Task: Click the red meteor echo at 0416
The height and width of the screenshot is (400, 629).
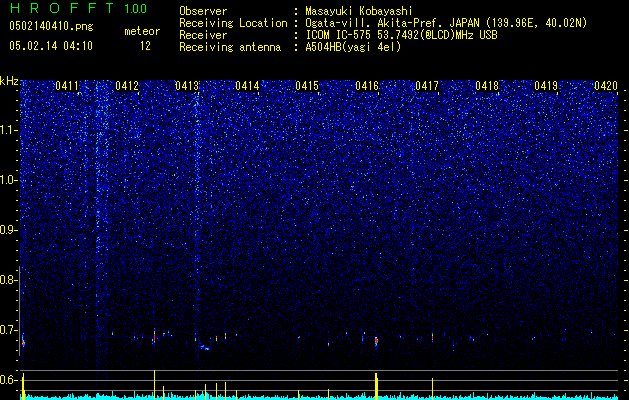Action: click(x=376, y=341)
